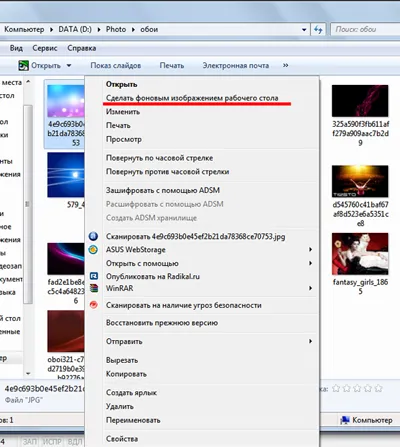Click the ASUS WebStorage icon in the context menu
Viewport: 400px width, 447px height.
[x=93, y=249]
